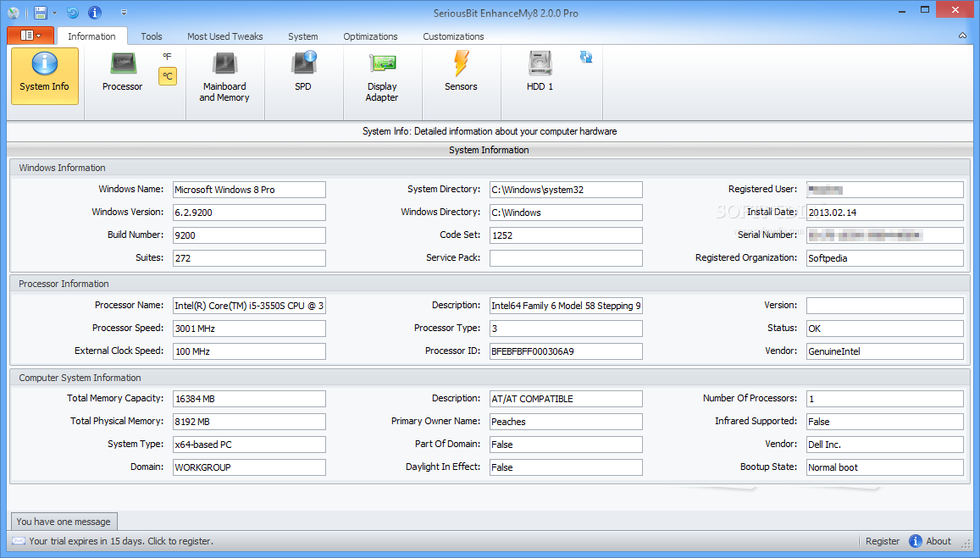
Task: Click the Windows Version field 6.2.9200
Action: (x=249, y=213)
